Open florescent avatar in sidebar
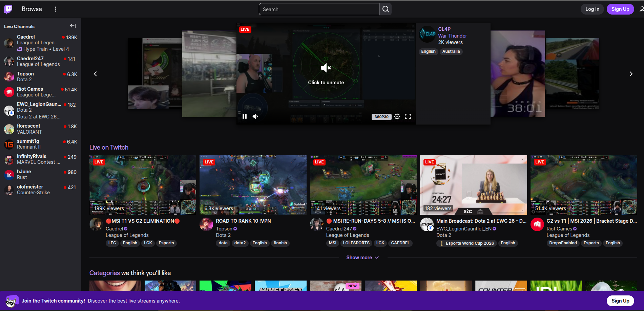644x311 pixels. [9, 129]
